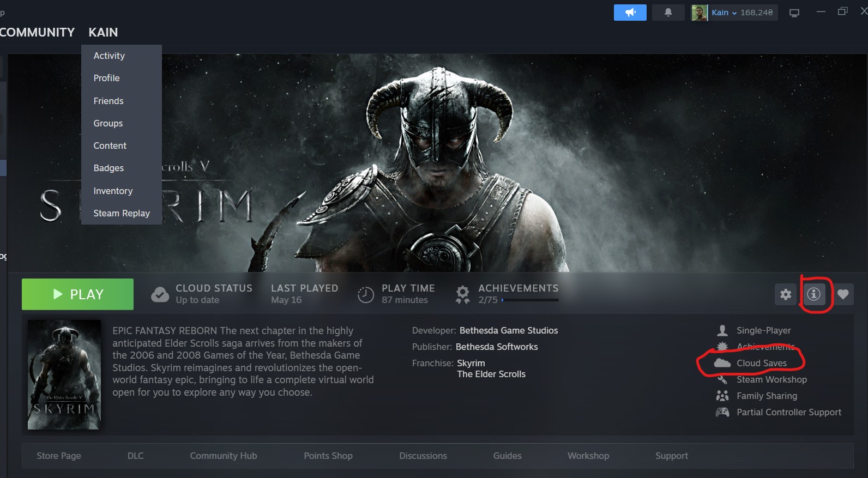This screenshot has height=478, width=868.
Task: Open the KAIN menu
Action: coord(103,32)
